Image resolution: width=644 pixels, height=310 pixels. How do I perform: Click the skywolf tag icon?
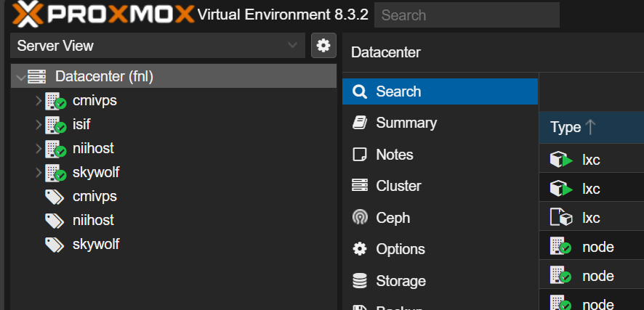[x=55, y=245]
